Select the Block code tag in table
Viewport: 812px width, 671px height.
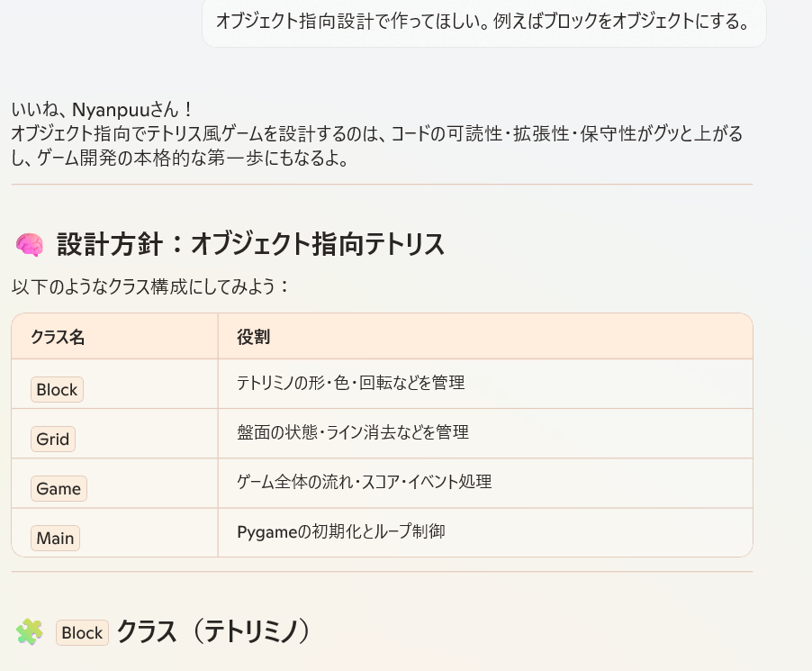pyautogui.click(x=57, y=390)
